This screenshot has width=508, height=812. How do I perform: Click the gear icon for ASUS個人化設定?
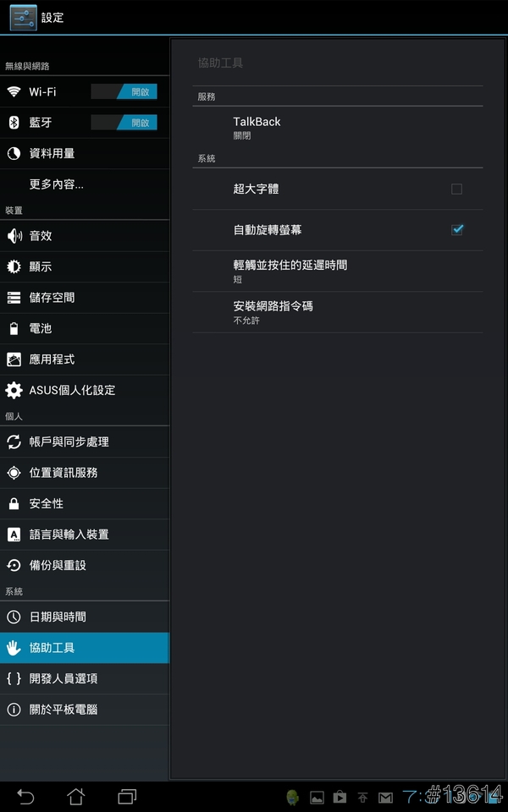click(14, 390)
